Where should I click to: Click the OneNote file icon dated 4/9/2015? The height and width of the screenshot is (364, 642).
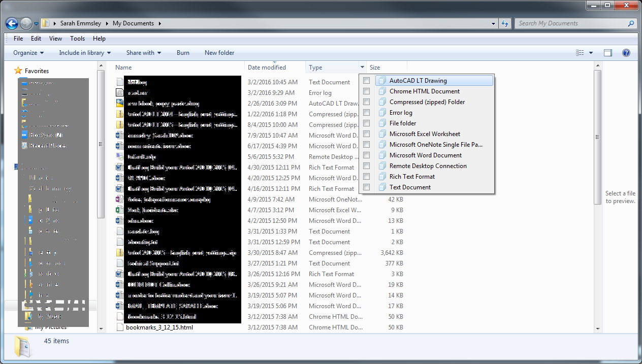120,200
